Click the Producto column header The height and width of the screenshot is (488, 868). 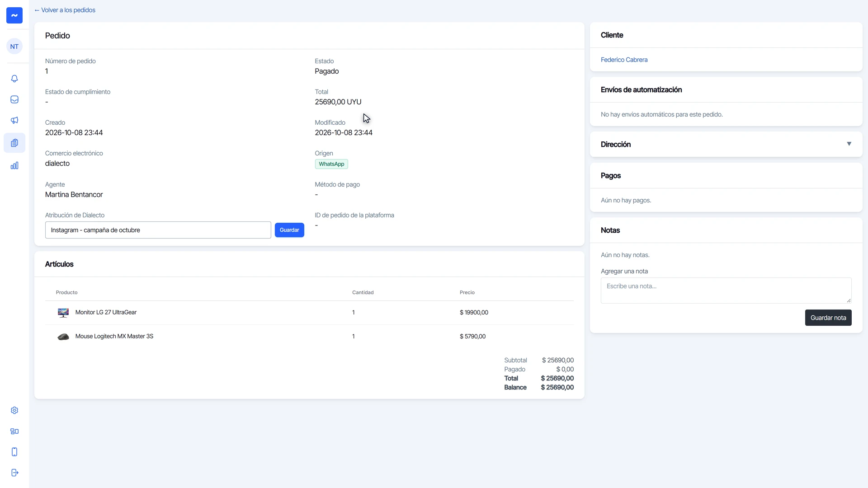(66, 292)
